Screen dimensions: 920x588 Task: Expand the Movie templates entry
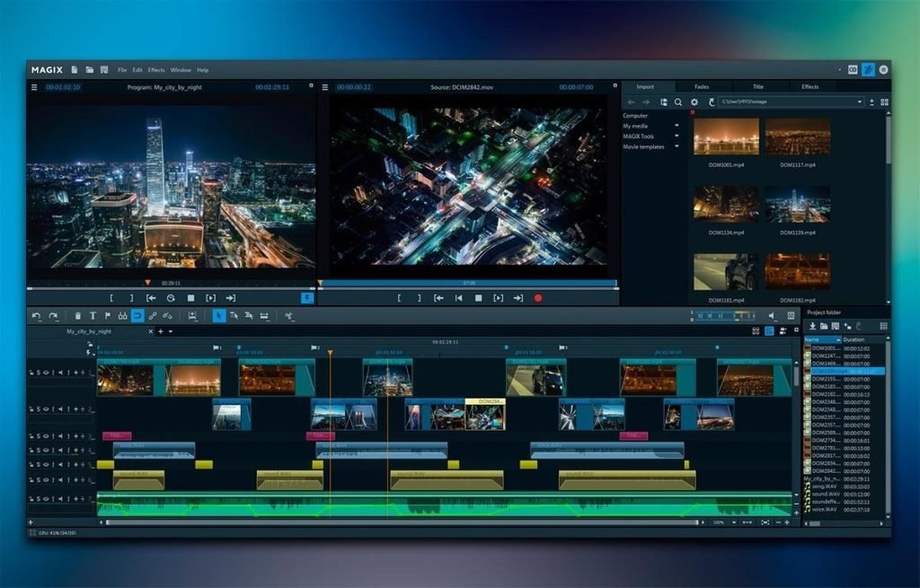pos(677,146)
